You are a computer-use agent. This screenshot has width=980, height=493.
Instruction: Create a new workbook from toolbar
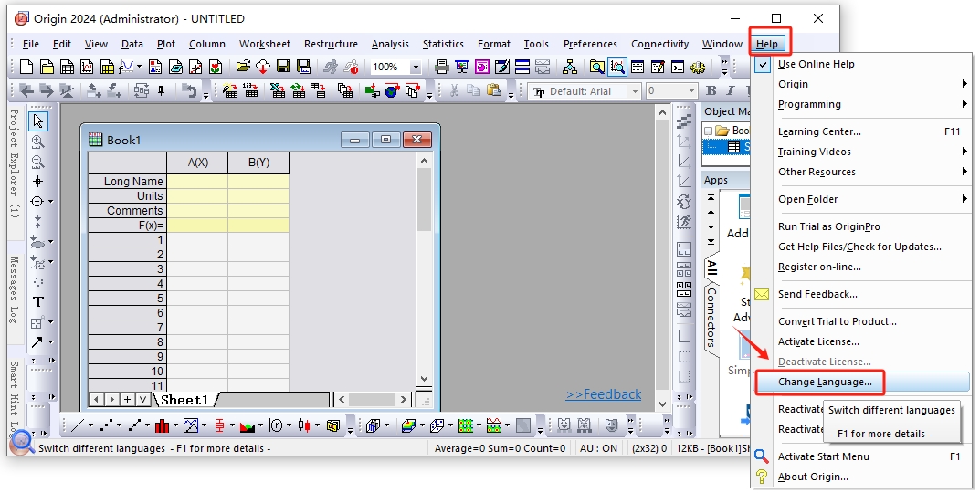point(67,67)
